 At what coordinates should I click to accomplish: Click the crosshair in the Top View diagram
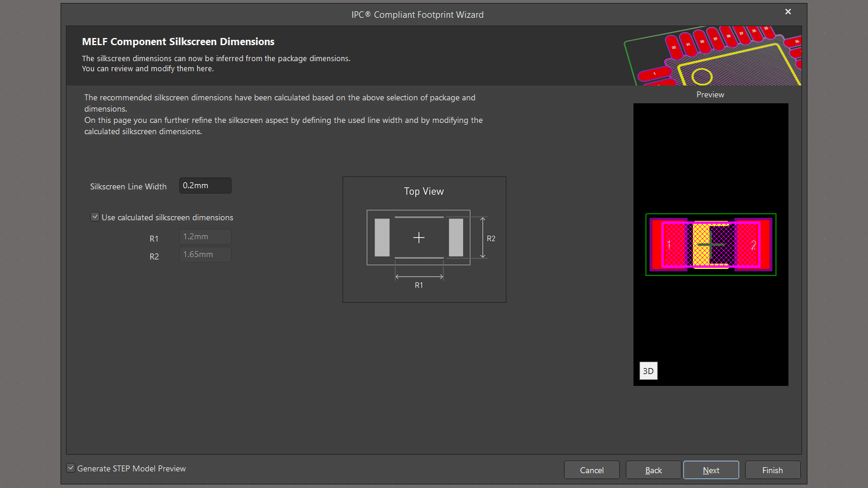[419, 237]
